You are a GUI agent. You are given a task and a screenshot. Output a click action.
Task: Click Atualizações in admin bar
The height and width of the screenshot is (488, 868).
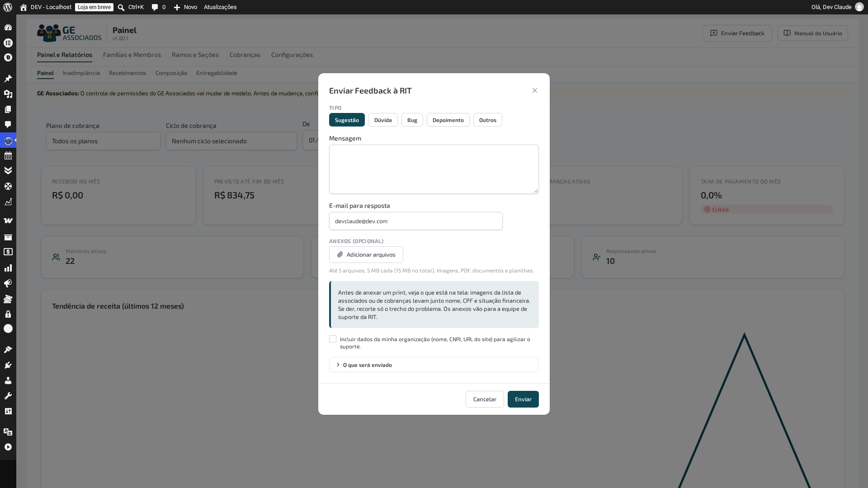pos(220,7)
